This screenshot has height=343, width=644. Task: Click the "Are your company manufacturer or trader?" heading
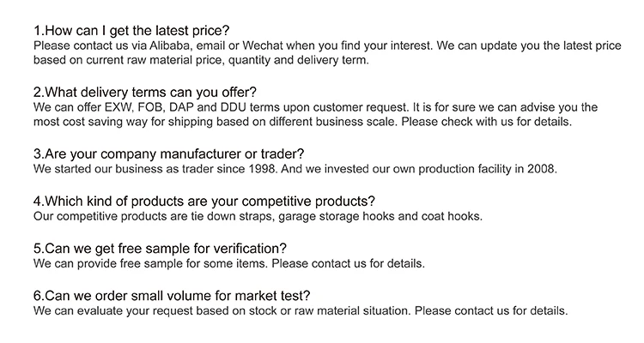click(x=163, y=154)
